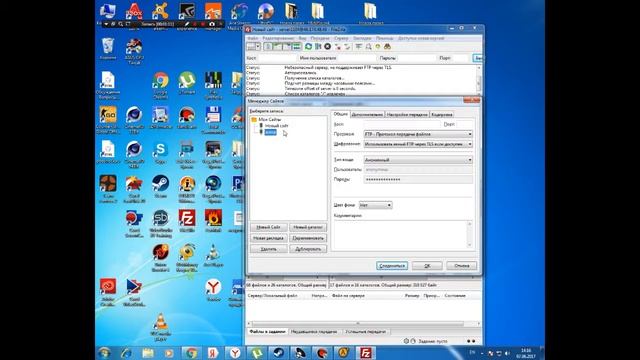Screen dimensions: 640x360
Task: Click Google Chrome desktop icon
Action: 160,85
